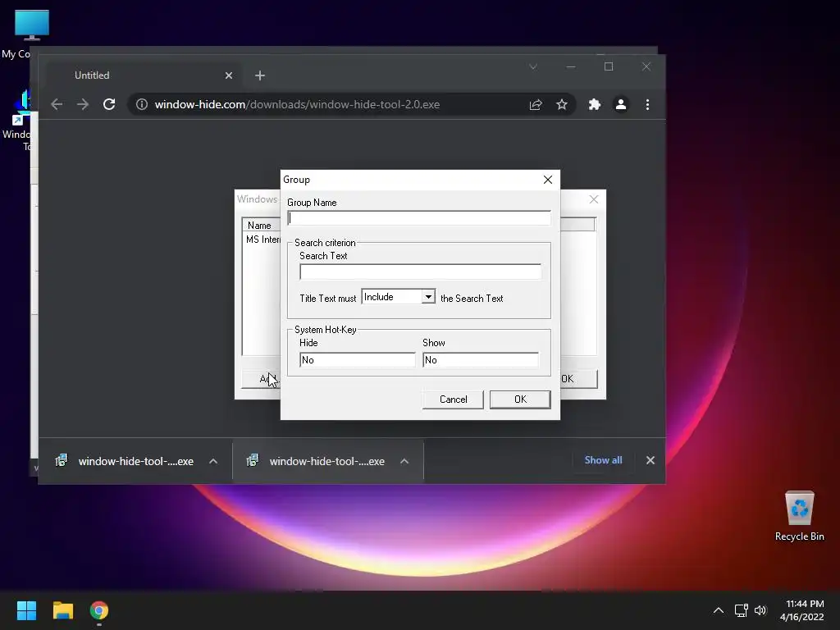Open File Explorer from taskbar

62,610
